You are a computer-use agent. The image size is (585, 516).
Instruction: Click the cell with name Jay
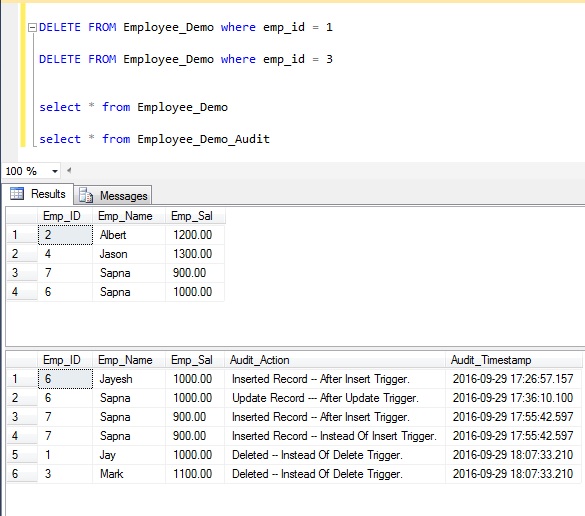pos(129,455)
